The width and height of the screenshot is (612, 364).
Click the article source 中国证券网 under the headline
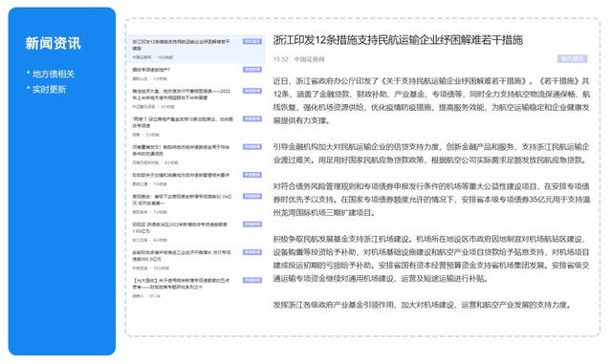point(309,59)
